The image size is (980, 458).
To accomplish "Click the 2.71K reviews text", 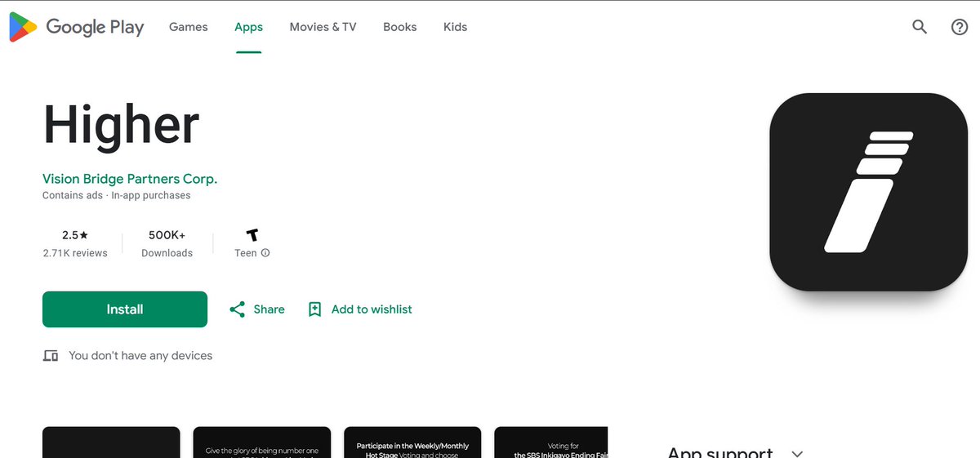I will pyautogui.click(x=75, y=253).
